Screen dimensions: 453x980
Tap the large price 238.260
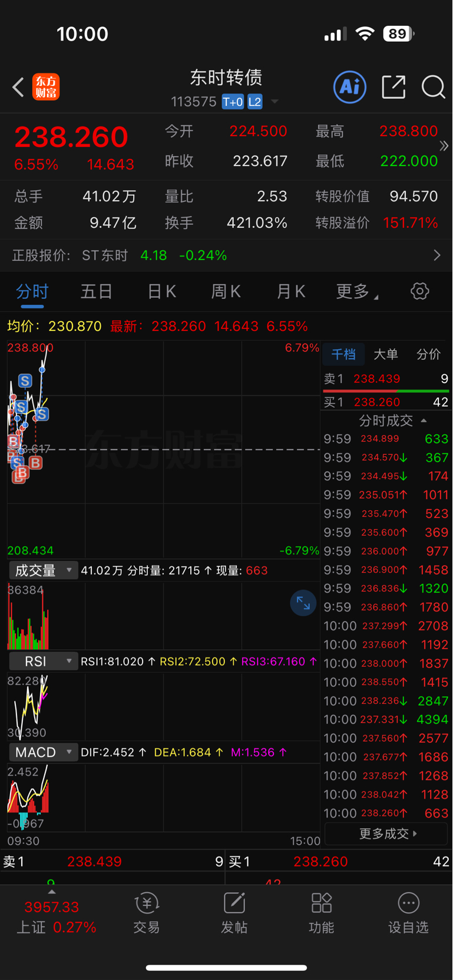pos(71,137)
